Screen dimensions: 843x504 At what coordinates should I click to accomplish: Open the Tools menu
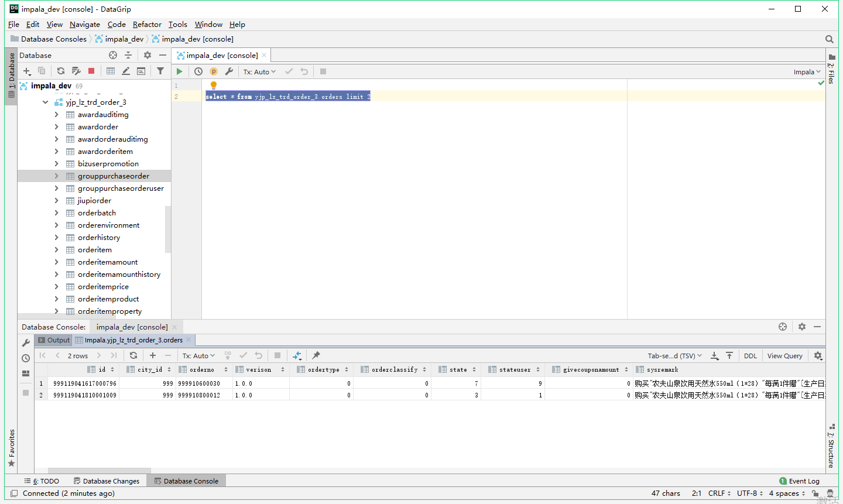(x=177, y=25)
